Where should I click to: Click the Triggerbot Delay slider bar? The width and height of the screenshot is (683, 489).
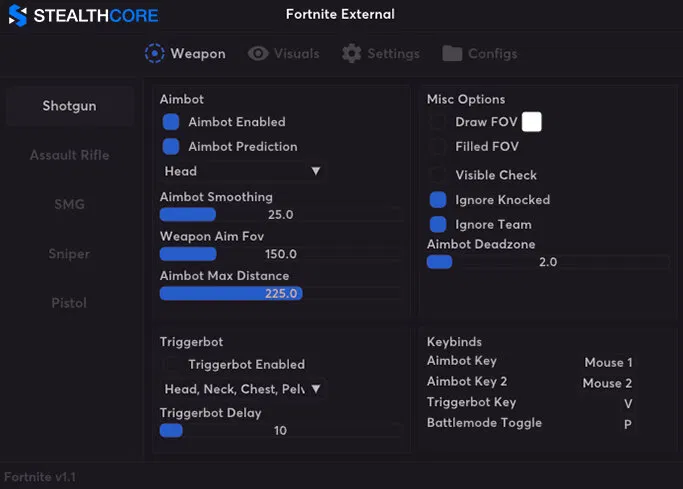pyautogui.click(x=280, y=430)
